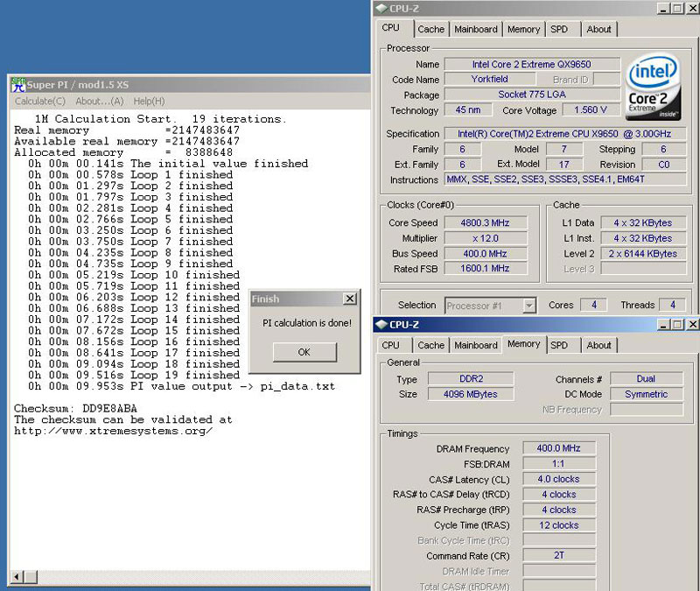Click the Core Voltage value 1.560 V
The width and height of the screenshot is (700, 591).
point(590,110)
